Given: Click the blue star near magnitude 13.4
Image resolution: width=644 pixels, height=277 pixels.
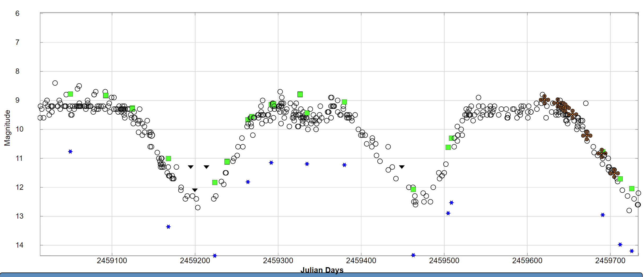Looking at the screenshot, I should 168,227.
